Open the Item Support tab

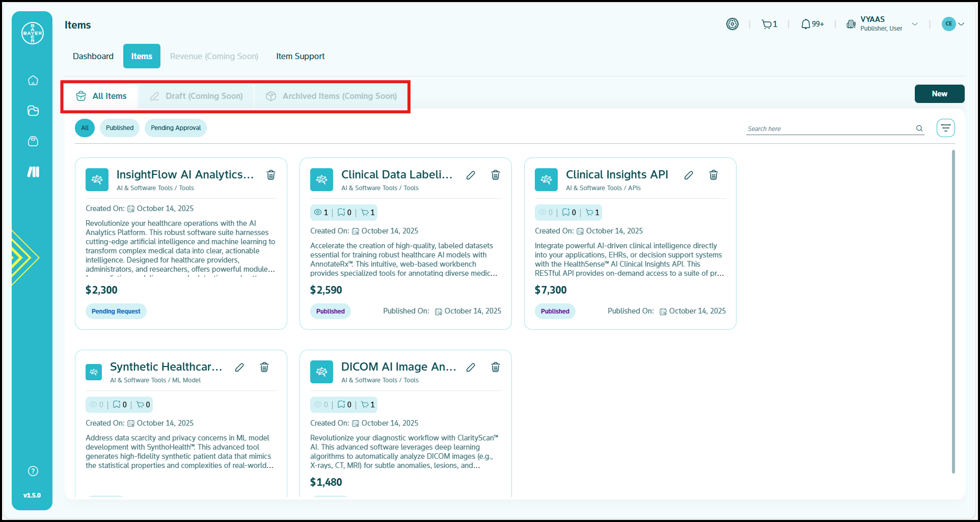(300, 56)
